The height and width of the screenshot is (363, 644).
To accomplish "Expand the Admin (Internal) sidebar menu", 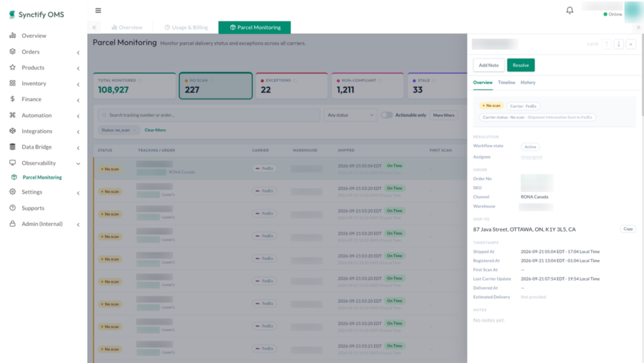I will click(78, 225).
